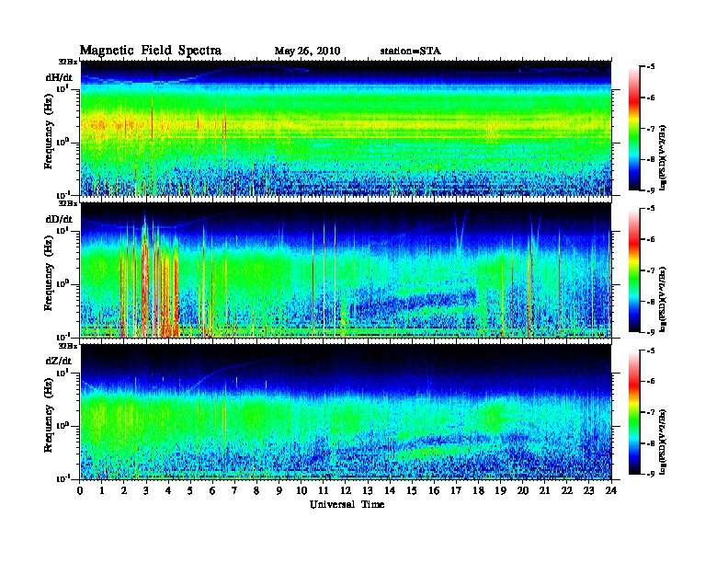
Task: Click hour "5" on the Universal Time axis
Action: (190, 490)
